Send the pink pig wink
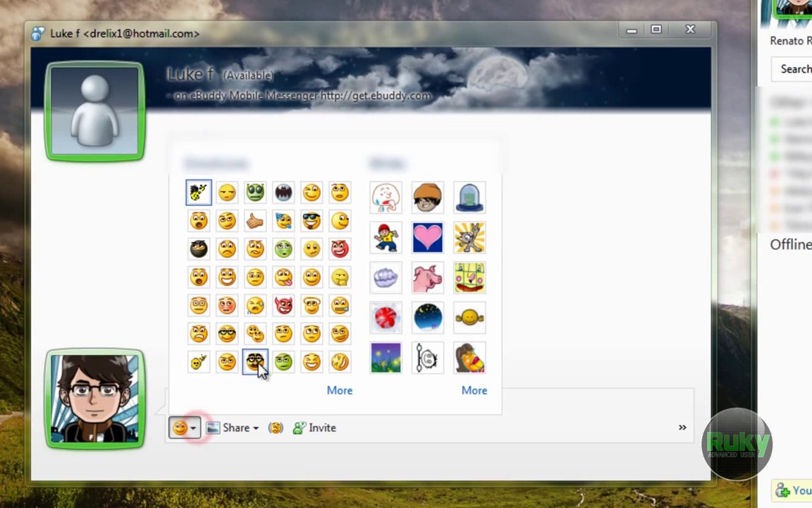 coord(427,277)
